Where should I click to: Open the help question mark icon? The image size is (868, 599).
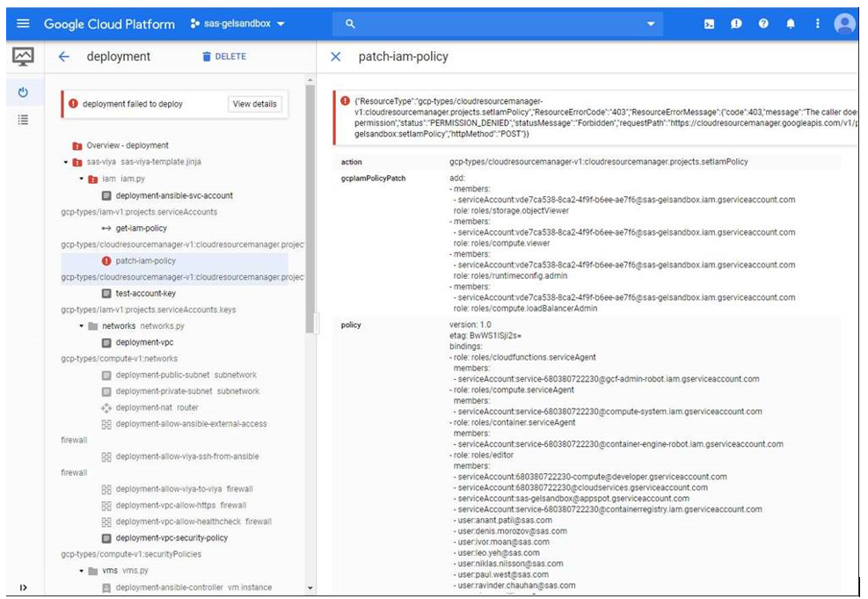coord(763,24)
